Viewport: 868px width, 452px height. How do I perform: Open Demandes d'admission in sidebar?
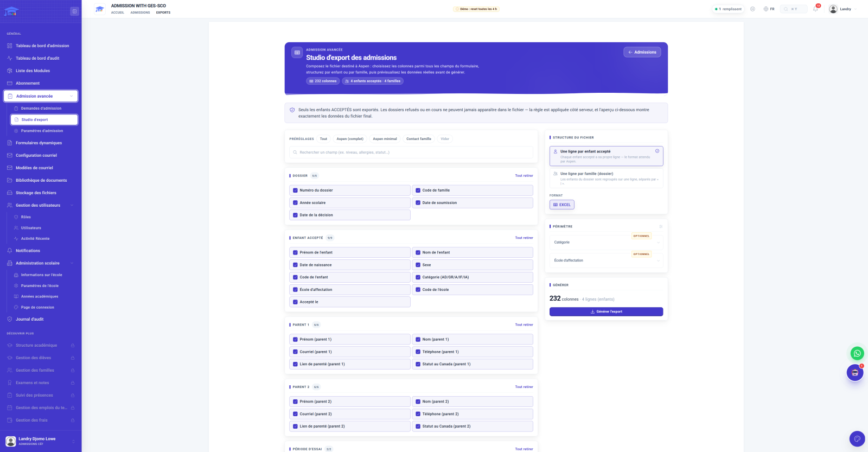(41, 109)
